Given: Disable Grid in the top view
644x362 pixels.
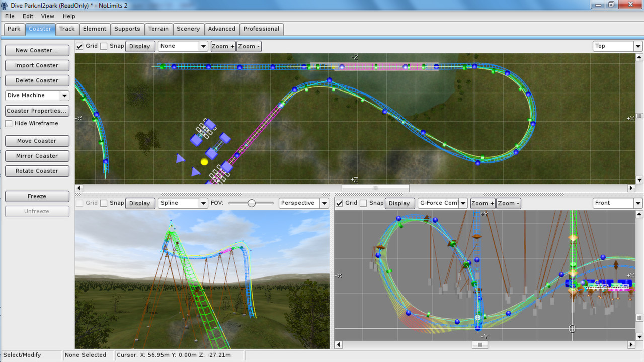Looking at the screenshot, I should [80, 46].
